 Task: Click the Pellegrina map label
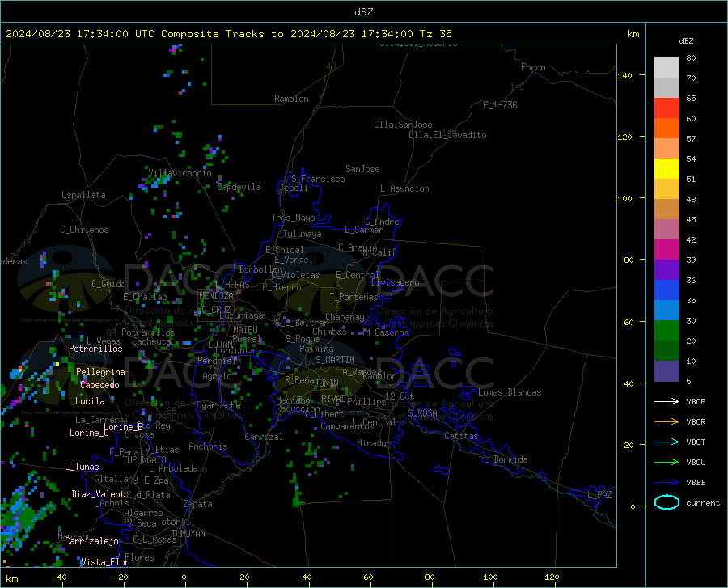100,372
